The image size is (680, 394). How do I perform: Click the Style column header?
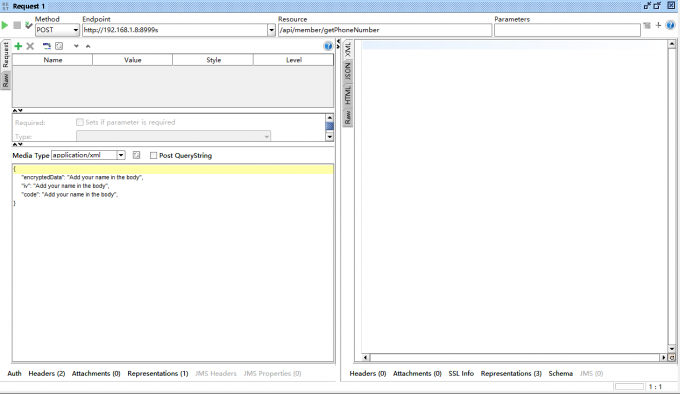point(213,60)
